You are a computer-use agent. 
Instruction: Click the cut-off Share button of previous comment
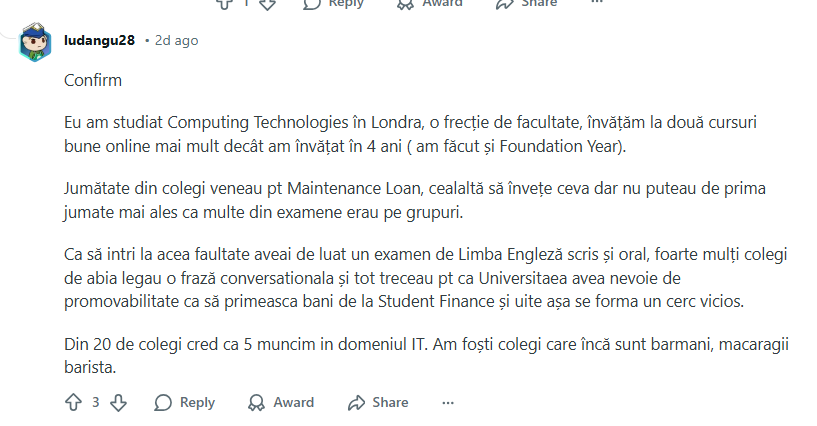[x=527, y=4]
